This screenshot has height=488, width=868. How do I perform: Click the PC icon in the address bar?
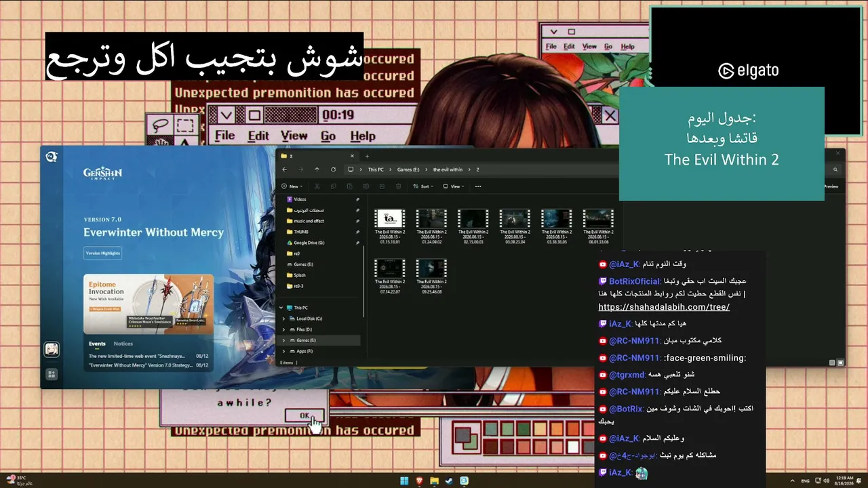[x=351, y=169]
